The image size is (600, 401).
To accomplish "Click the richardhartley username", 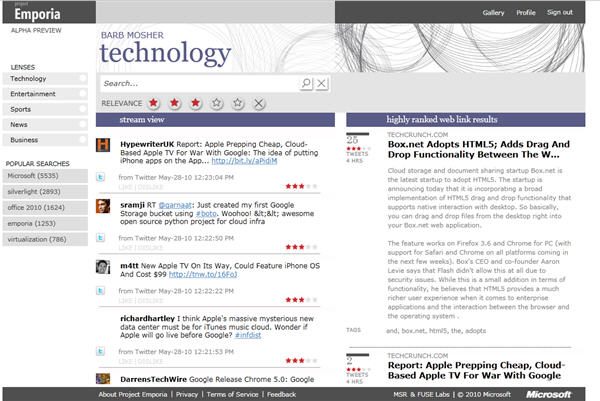I will pyautogui.click(x=147, y=318).
